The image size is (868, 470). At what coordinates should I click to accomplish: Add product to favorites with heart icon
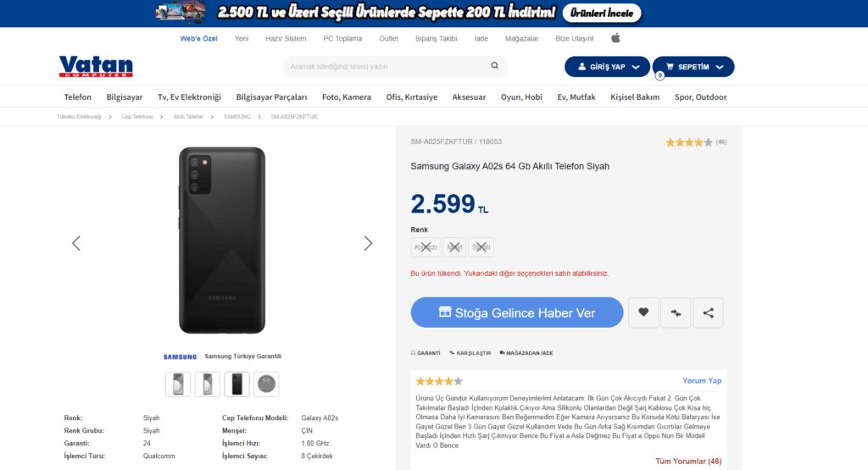643,312
